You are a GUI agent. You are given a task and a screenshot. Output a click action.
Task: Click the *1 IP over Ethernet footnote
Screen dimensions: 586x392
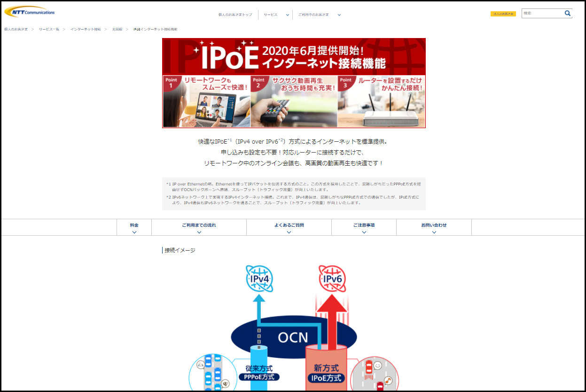(294, 186)
